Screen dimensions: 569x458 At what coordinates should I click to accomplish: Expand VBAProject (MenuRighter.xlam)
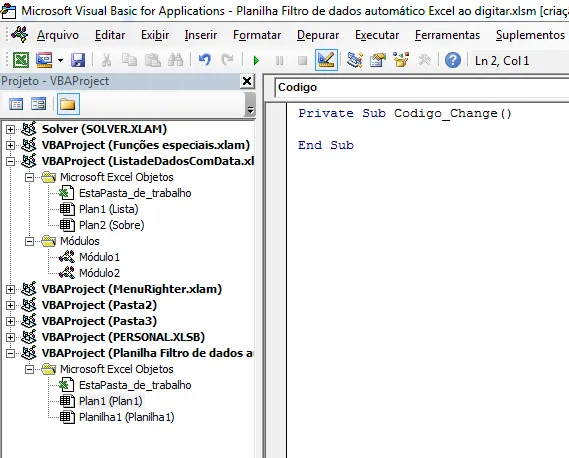coord(11,289)
